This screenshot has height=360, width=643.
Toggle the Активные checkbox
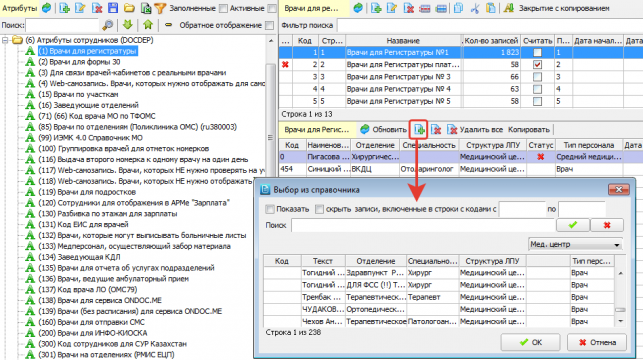pos(272,8)
